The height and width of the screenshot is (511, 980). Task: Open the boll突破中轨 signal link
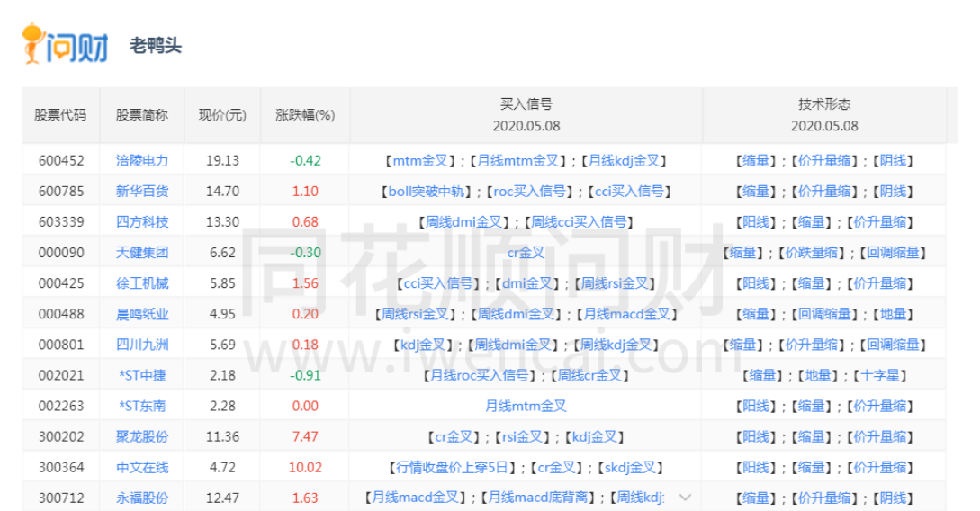(x=427, y=191)
